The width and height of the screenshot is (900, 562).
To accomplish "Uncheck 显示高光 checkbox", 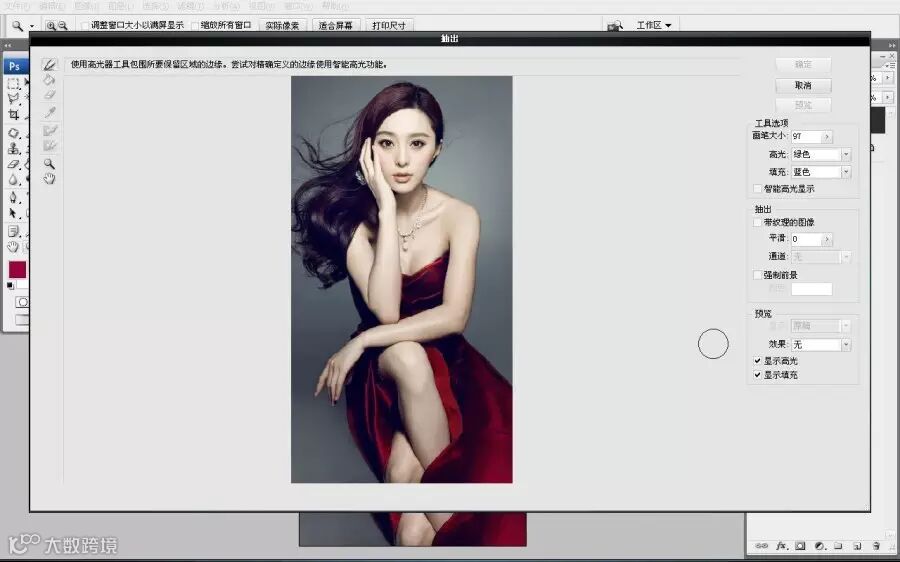I will point(757,361).
